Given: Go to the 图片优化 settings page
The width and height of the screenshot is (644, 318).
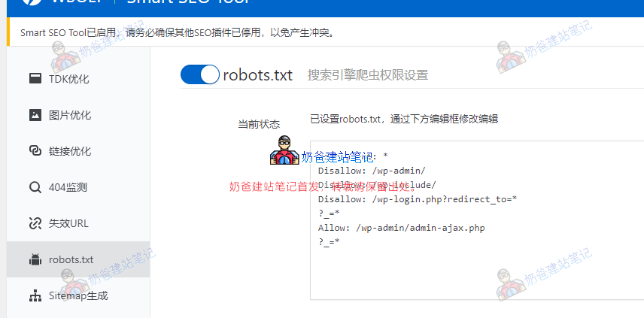Looking at the screenshot, I should 70,115.
